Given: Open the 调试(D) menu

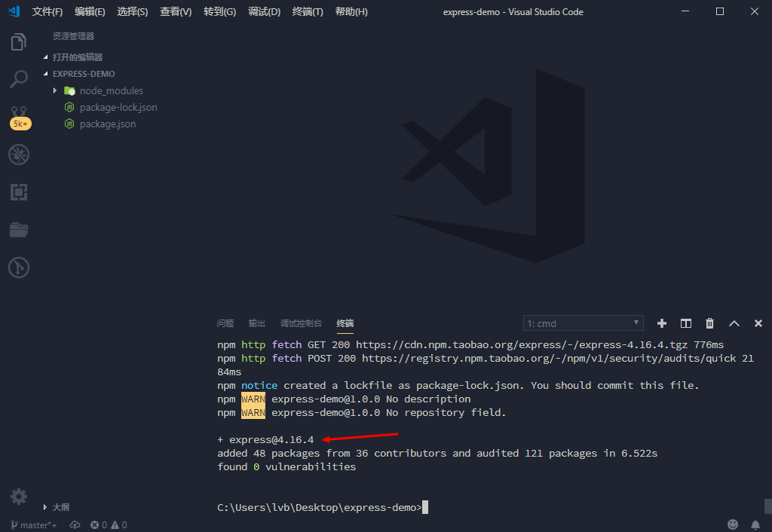Looking at the screenshot, I should pos(265,12).
